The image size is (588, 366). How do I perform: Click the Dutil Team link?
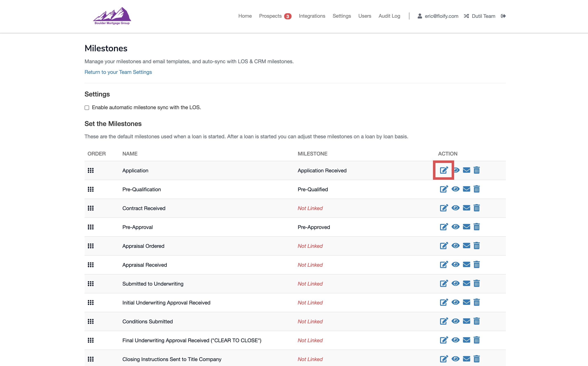(483, 16)
